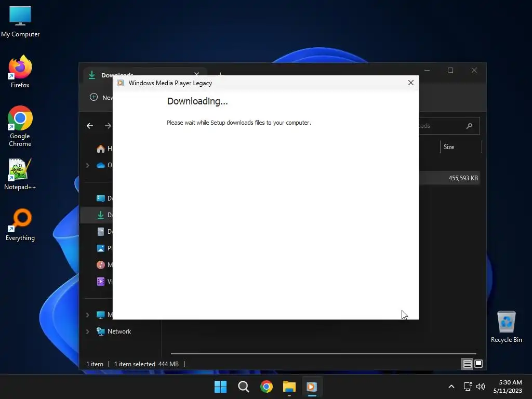Launch Firefox from desktop shortcut
532x399 pixels.
[x=20, y=72]
